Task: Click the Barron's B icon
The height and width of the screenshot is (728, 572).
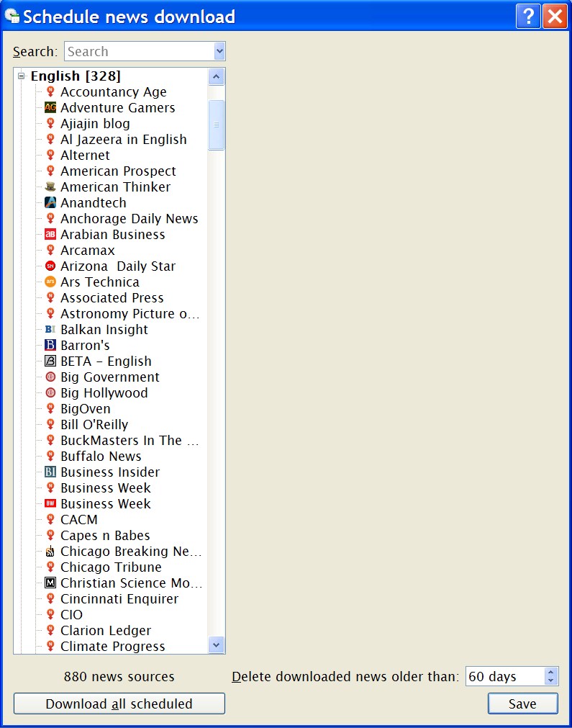Action: [50, 345]
